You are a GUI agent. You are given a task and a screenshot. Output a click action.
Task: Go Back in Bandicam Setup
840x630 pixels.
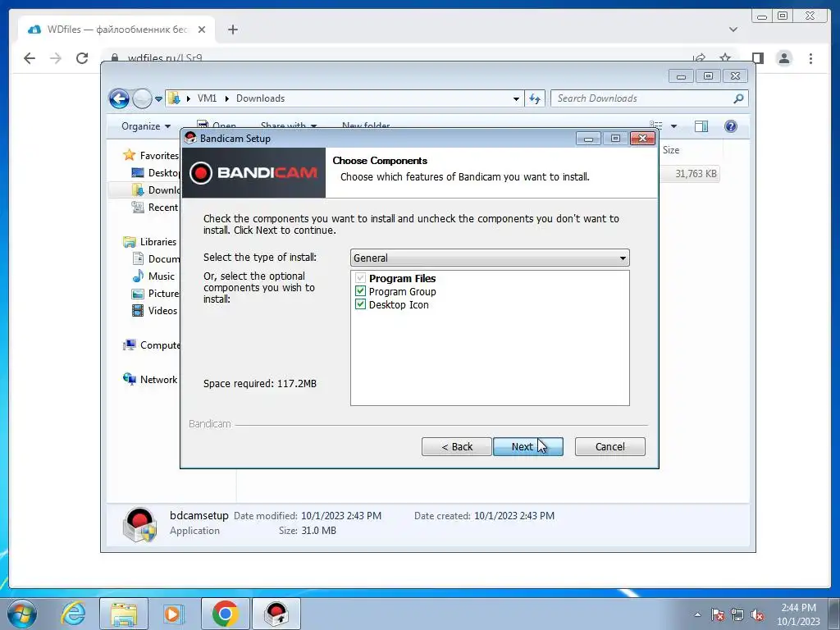456,447
